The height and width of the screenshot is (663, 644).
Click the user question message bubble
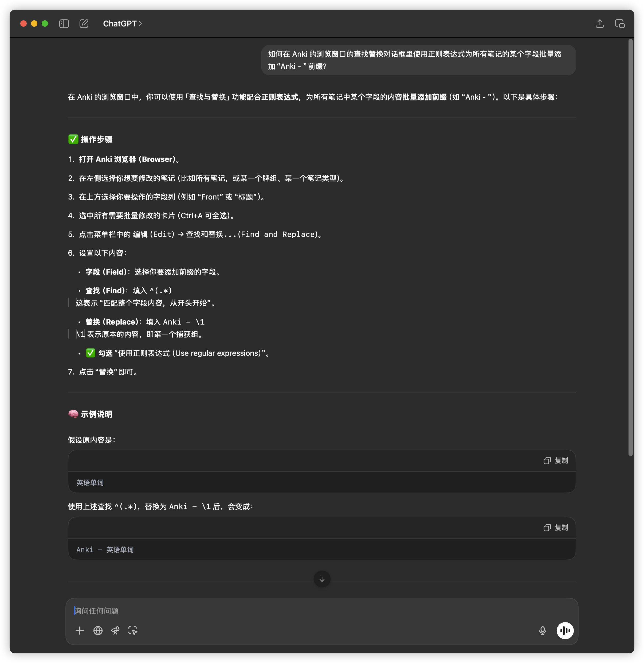coord(418,60)
